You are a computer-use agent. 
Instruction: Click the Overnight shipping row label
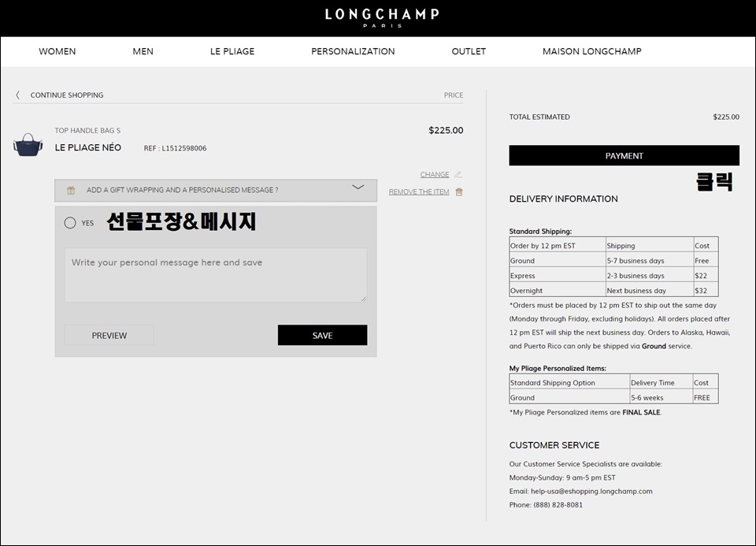pos(527,291)
